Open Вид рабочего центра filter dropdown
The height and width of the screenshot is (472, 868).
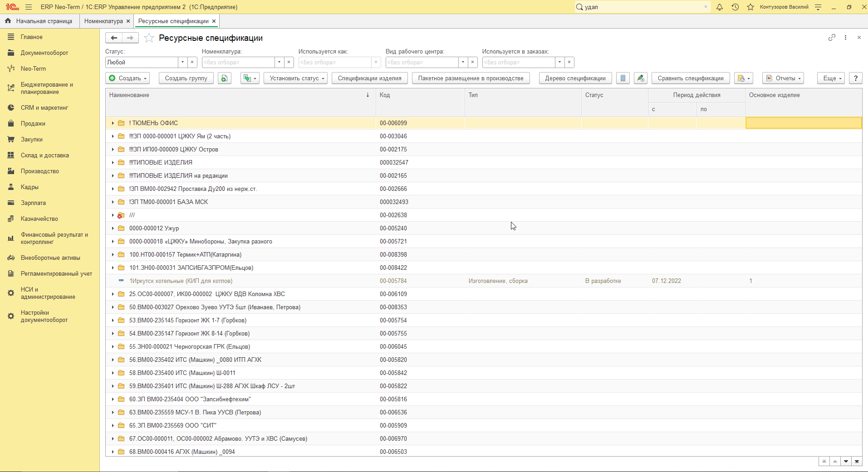tap(463, 63)
